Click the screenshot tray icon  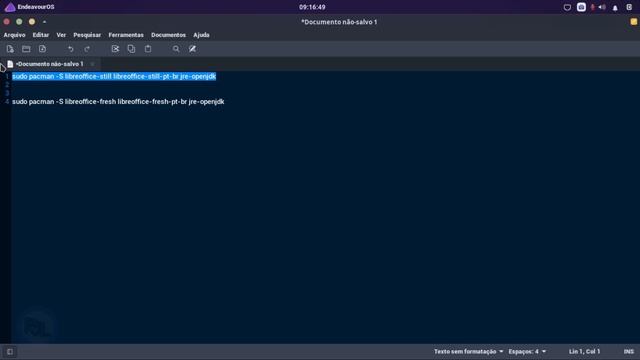pos(581,7)
